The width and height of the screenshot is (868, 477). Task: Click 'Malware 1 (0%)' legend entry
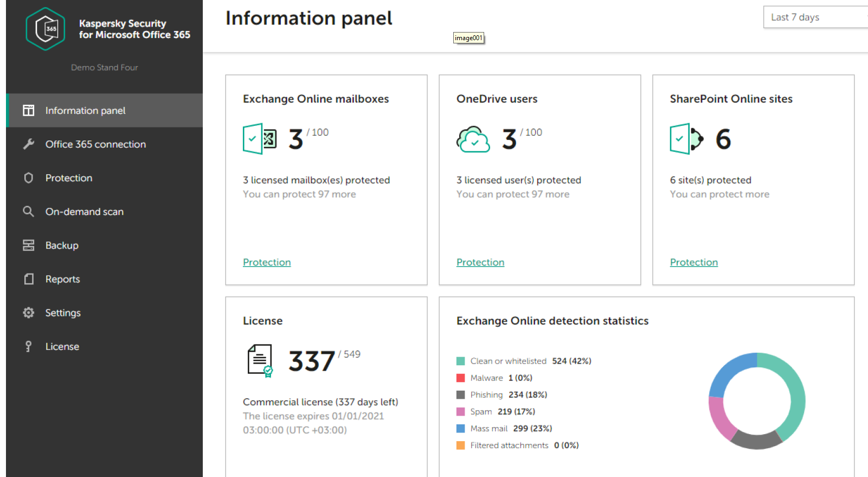pyautogui.click(x=494, y=378)
